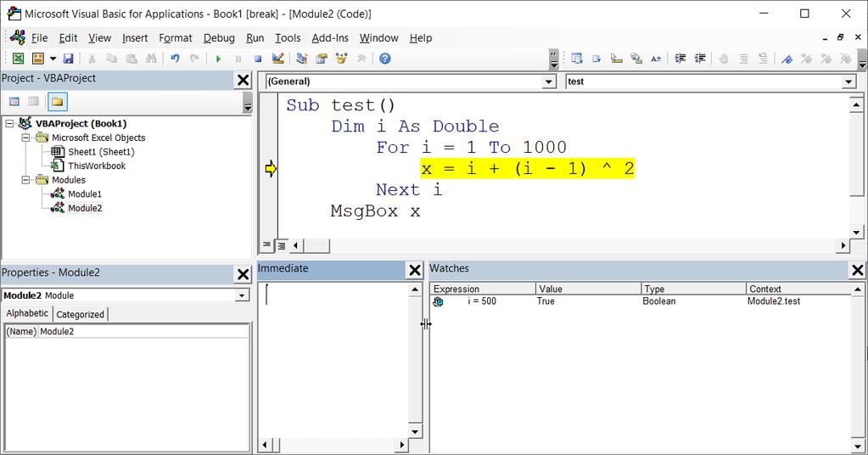Click List Properties/Methods icon in Edit toolbar

(x=577, y=59)
